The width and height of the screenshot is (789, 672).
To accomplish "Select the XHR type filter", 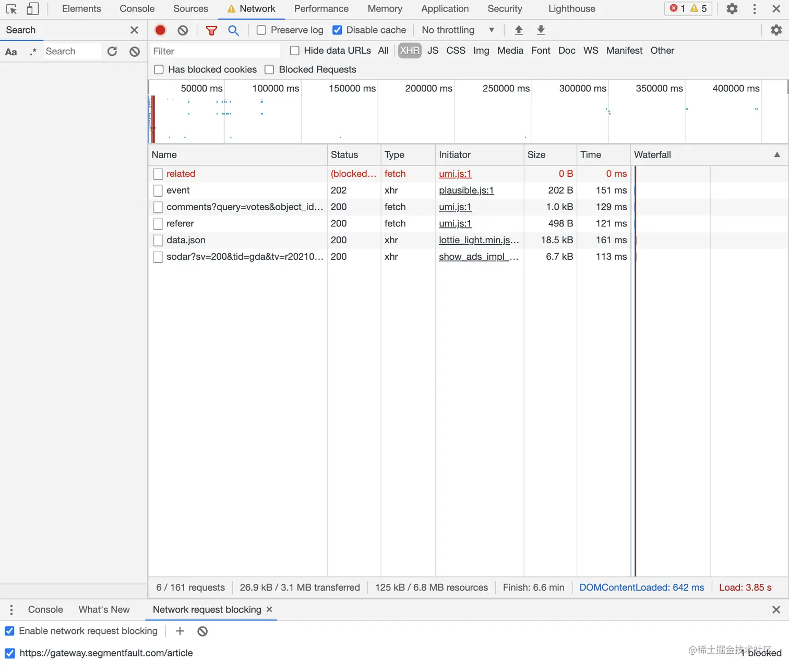I will 410,51.
